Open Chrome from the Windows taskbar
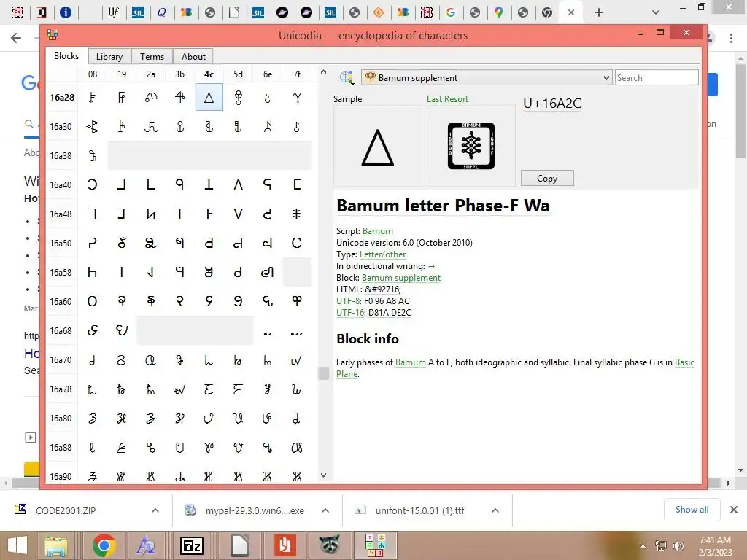 pyautogui.click(x=104, y=545)
